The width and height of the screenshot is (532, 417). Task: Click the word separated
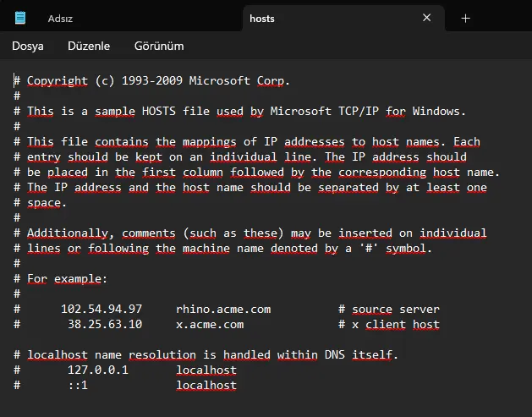click(348, 187)
